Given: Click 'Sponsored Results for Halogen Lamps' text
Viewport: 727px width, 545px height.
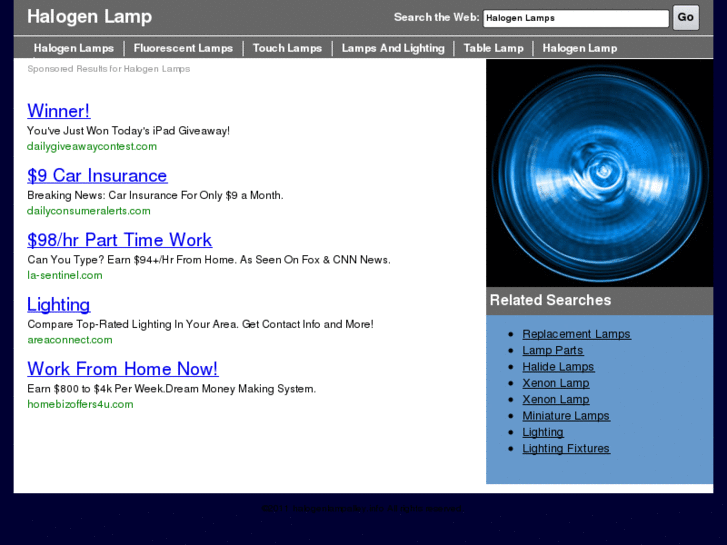Looking at the screenshot, I should 108,69.
